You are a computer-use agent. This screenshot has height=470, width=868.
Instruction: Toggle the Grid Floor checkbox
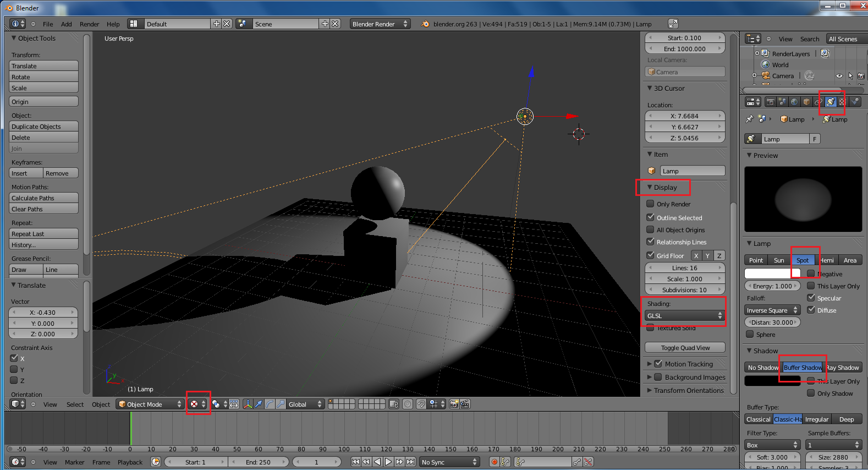650,255
